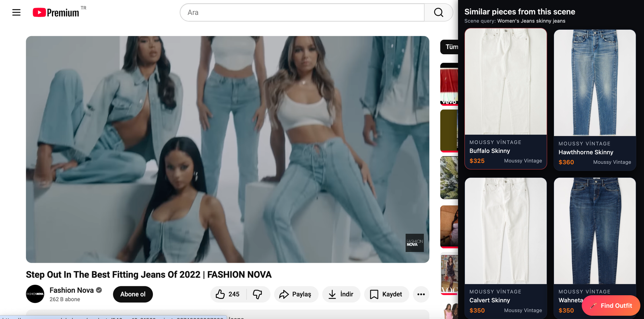This screenshot has width=644, height=319.
Task: Open Buffalo Skinny white jeans image
Action: pyautogui.click(x=506, y=82)
